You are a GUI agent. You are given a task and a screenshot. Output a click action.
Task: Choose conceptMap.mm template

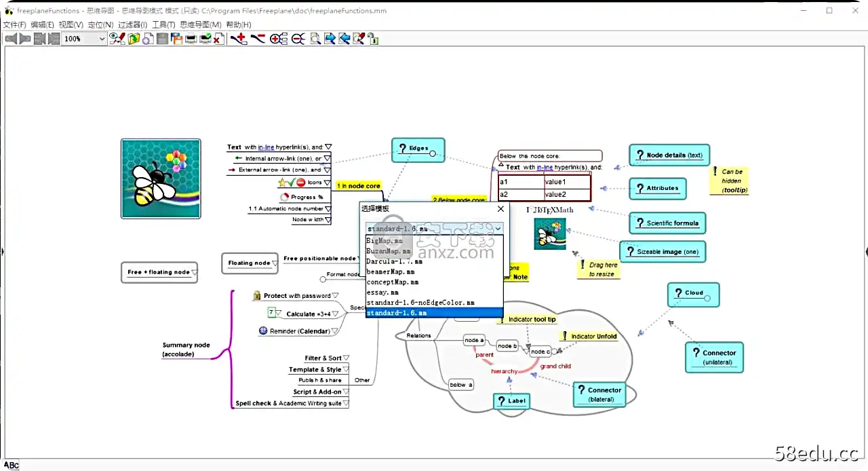pos(434,282)
